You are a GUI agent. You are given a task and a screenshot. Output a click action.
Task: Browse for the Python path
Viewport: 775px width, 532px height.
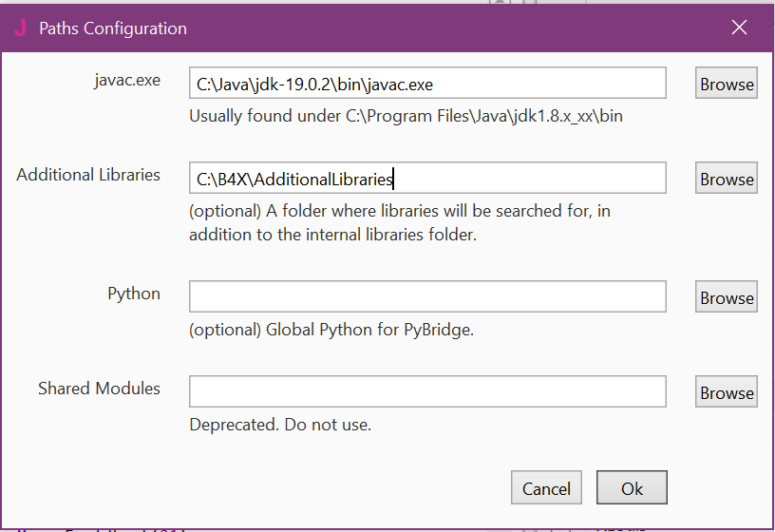tap(727, 297)
